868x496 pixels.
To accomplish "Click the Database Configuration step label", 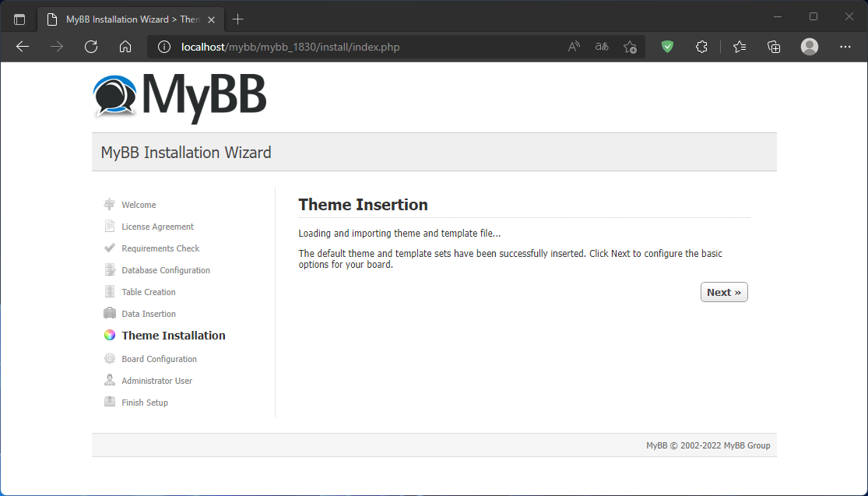I will coord(166,270).
